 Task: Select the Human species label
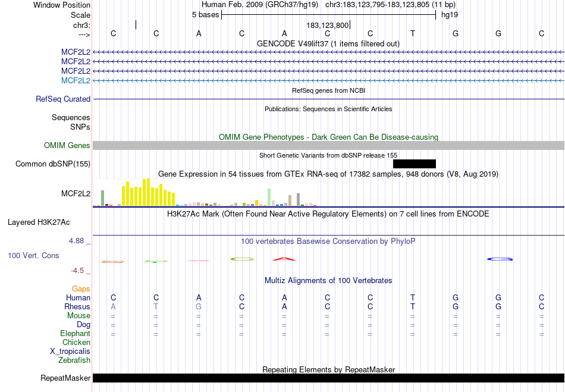pos(78,297)
